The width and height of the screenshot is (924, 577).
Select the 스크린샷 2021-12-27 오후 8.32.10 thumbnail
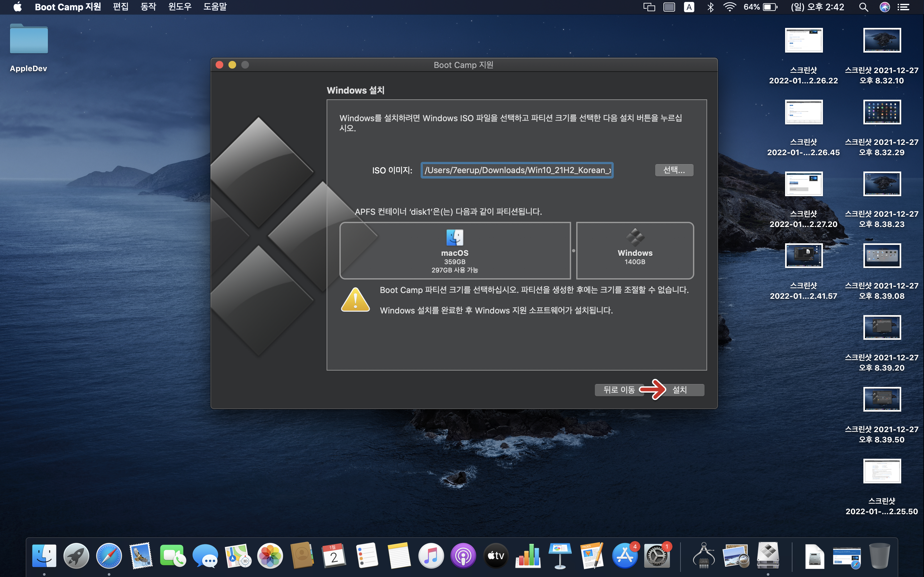pyautogui.click(x=882, y=40)
